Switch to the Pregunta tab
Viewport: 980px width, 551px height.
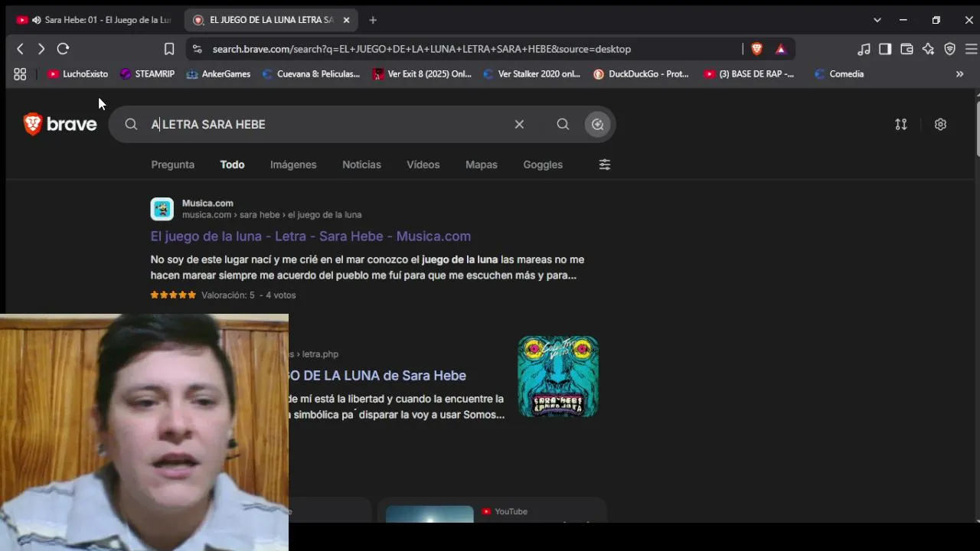[x=172, y=165]
